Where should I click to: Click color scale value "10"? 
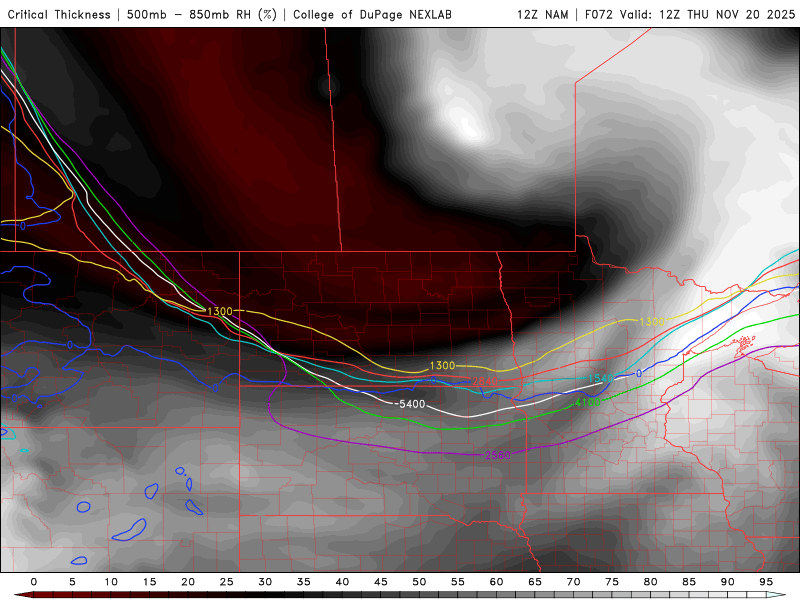coord(111,582)
